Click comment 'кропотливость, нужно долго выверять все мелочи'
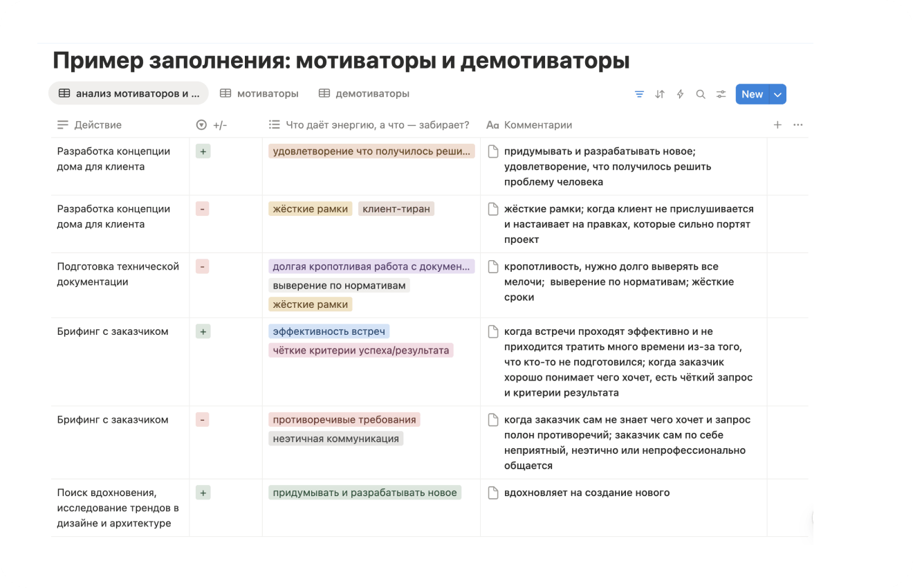The width and height of the screenshot is (913, 588). coord(619,282)
